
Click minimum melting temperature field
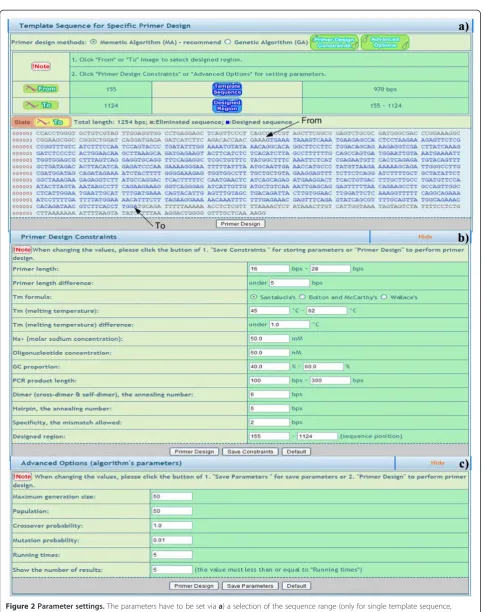(269, 311)
